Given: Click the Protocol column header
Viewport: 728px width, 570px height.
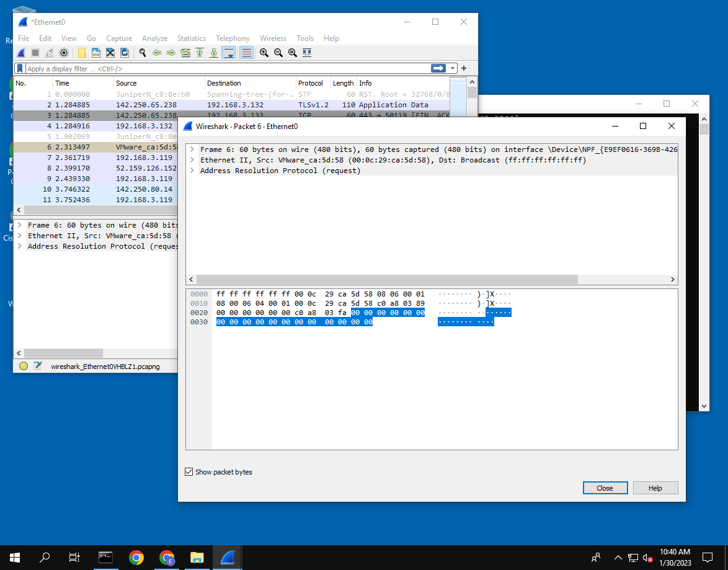Looking at the screenshot, I should point(313,83).
